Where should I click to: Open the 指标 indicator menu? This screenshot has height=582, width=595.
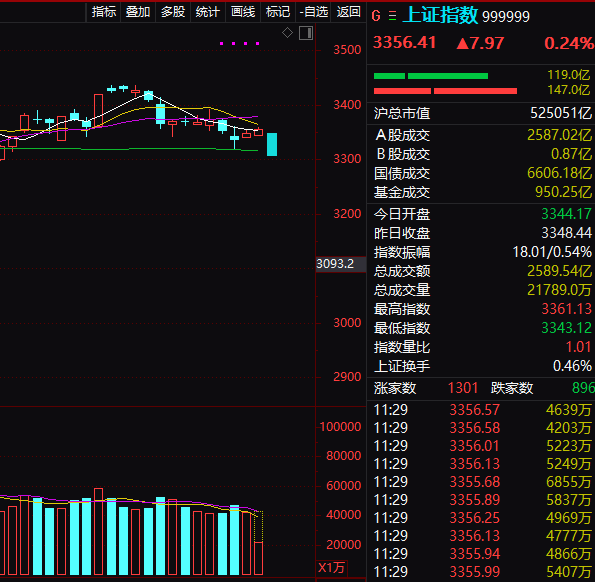[x=104, y=12]
